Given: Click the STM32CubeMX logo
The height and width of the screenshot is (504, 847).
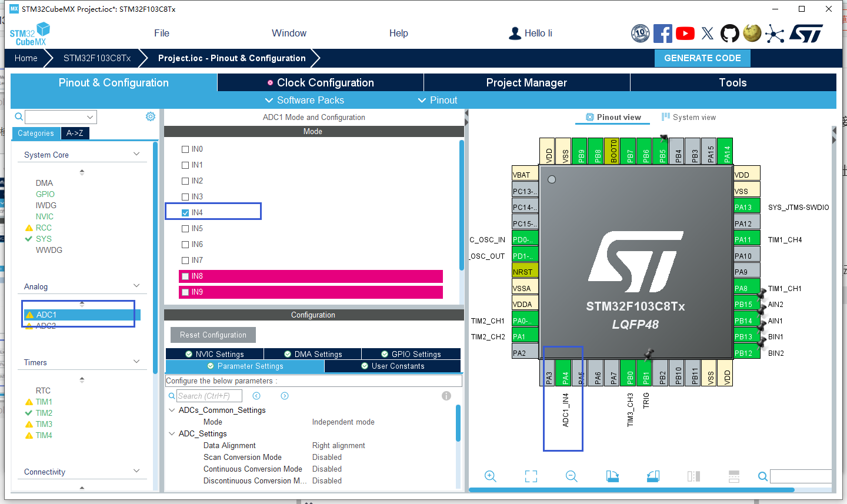Looking at the screenshot, I should pyautogui.click(x=29, y=34).
